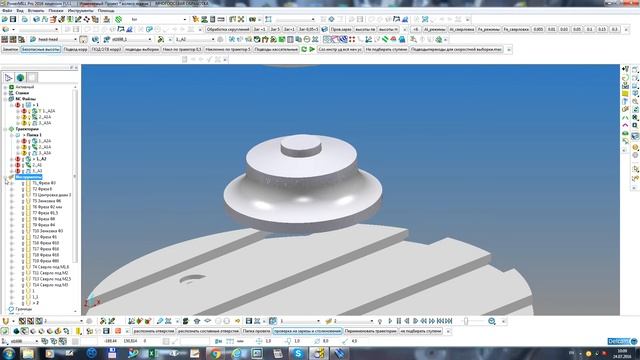Click the Подводы касательные macro button
The width and height of the screenshot is (640, 360).
(276, 49)
